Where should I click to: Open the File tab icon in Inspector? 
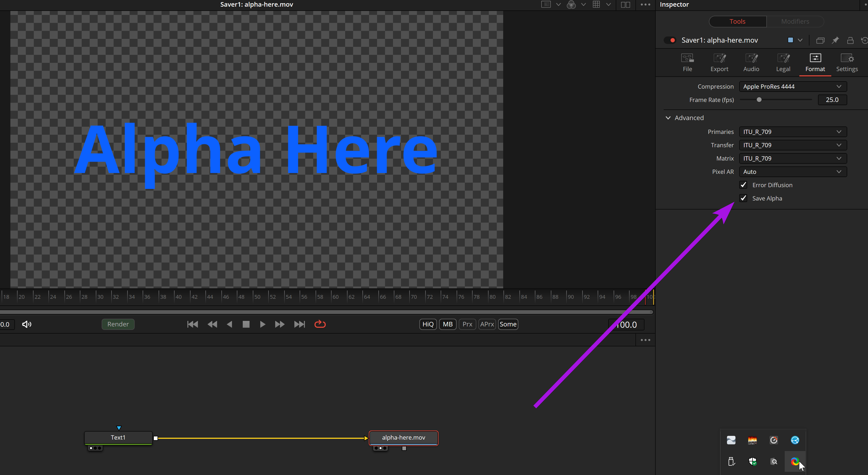point(687,63)
